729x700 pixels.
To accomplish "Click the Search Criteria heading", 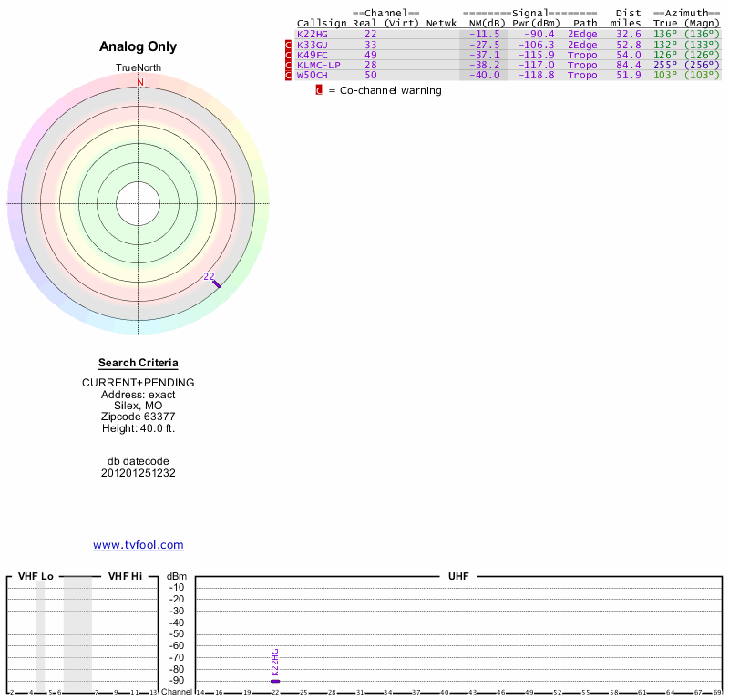I will [139, 363].
